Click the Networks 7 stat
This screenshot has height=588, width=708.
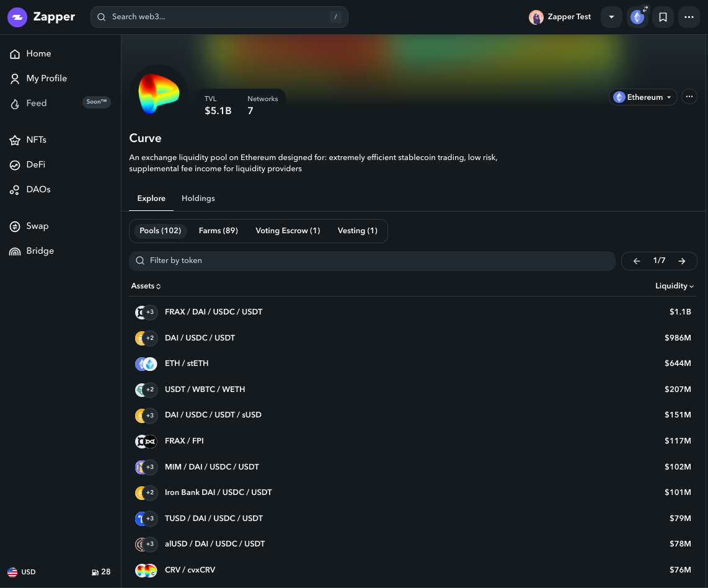(262, 105)
